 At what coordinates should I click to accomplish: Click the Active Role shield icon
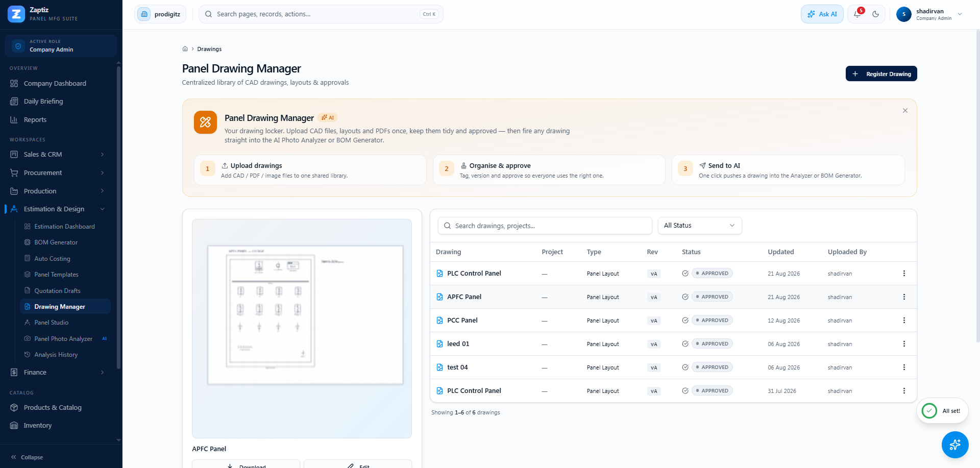click(18, 46)
